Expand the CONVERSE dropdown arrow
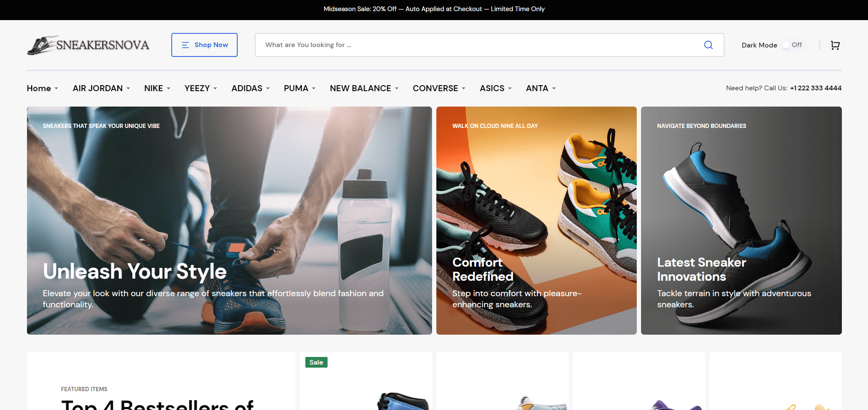Viewport: 868px width, 410px height. [463, 89]
